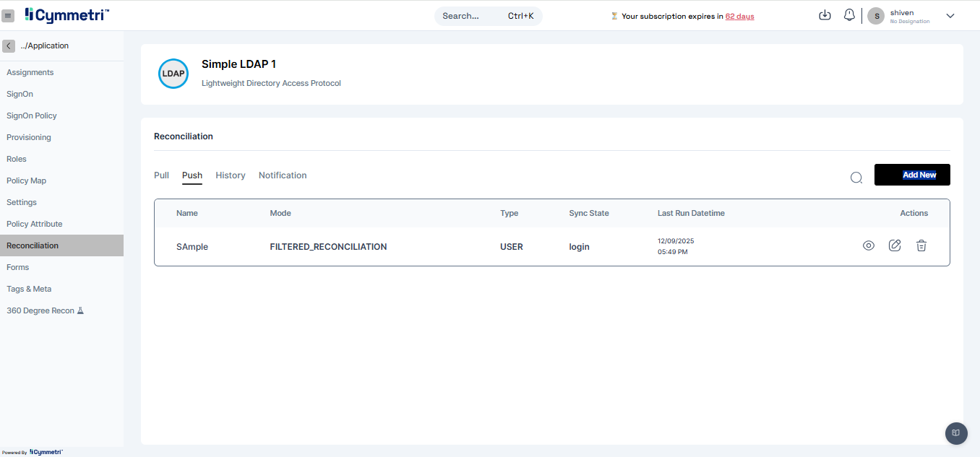Click the 'FILTERED_RECONCILIATION' mode cell

(x=328, y=247)
